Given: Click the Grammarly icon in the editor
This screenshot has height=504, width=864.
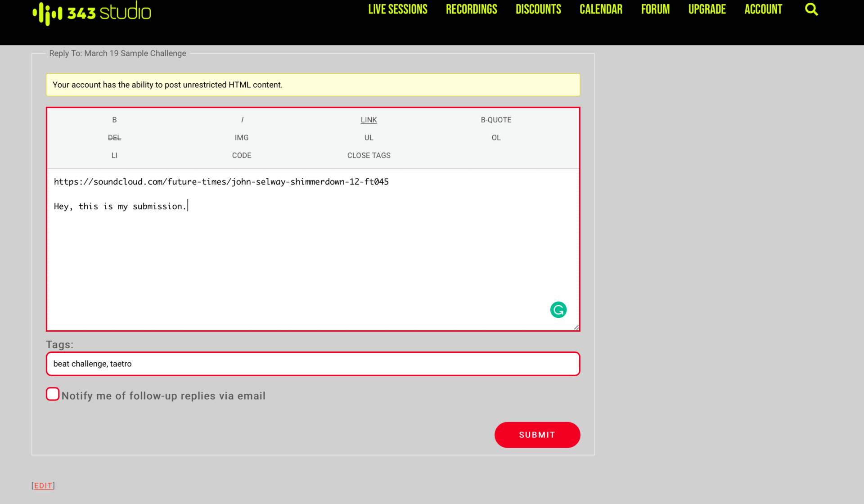Looking at the screenshot, I should tap(558, 310).
